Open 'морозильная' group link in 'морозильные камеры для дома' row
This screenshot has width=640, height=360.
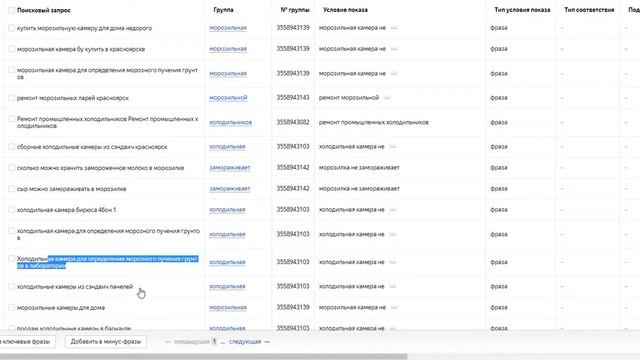pyautogui.click(x=228, y=307)
